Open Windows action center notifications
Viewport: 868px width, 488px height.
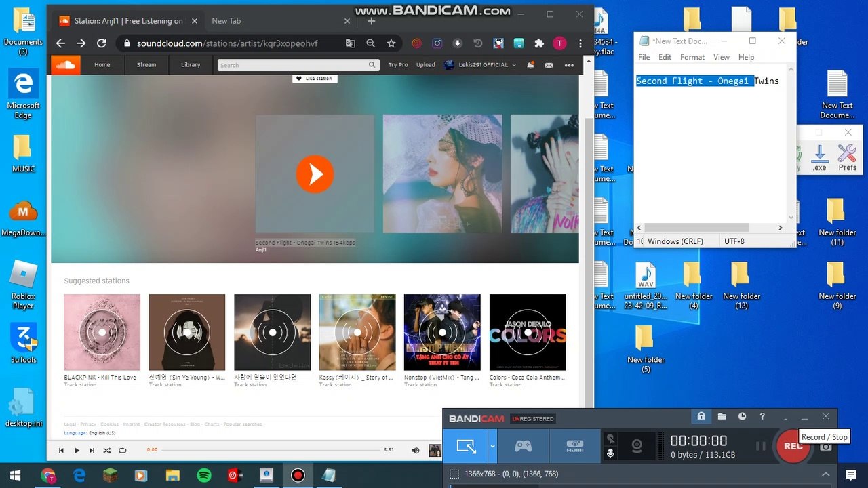click(850, 475)
